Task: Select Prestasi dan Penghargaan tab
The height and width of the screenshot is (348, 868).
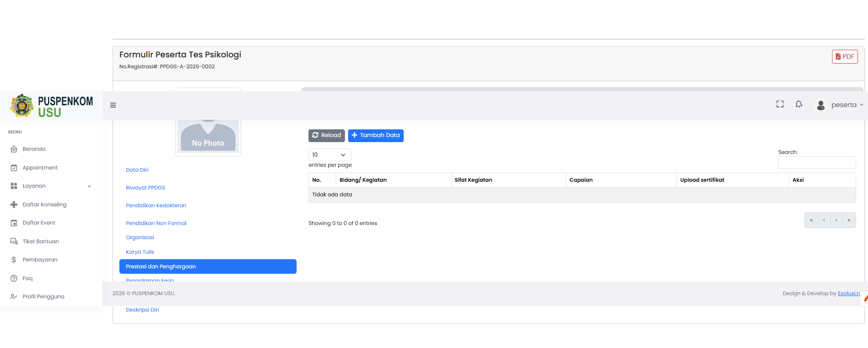Action: point(208,266)
